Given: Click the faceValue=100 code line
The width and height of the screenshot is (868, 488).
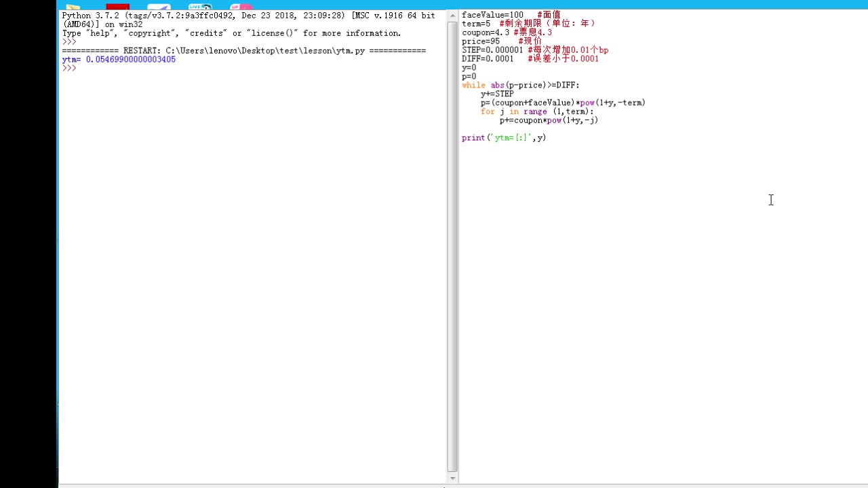Looking at the screenshot, I should (x=511, y=15).
